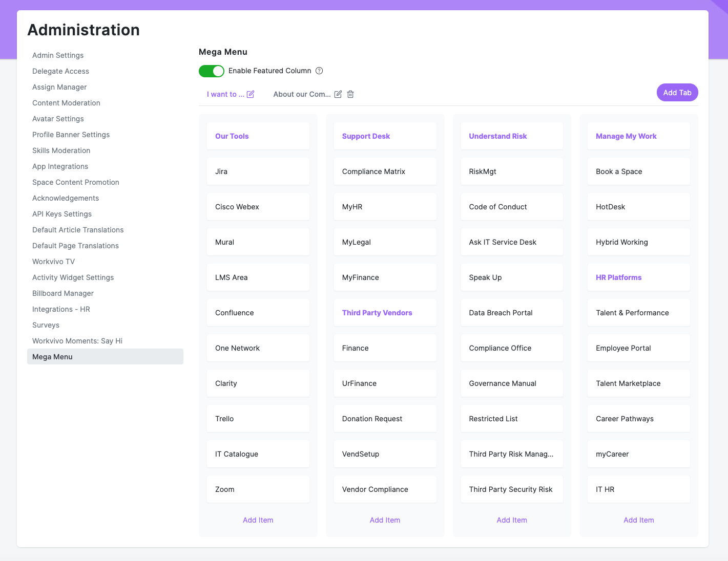Open Mega Menu in the sidebar

(x=52, y=356)
